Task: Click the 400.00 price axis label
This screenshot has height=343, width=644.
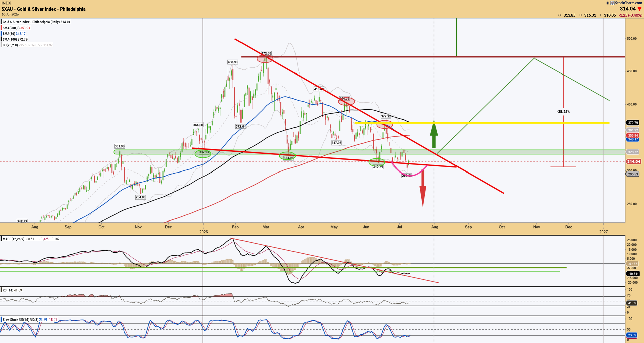Action: coord(632,104)
